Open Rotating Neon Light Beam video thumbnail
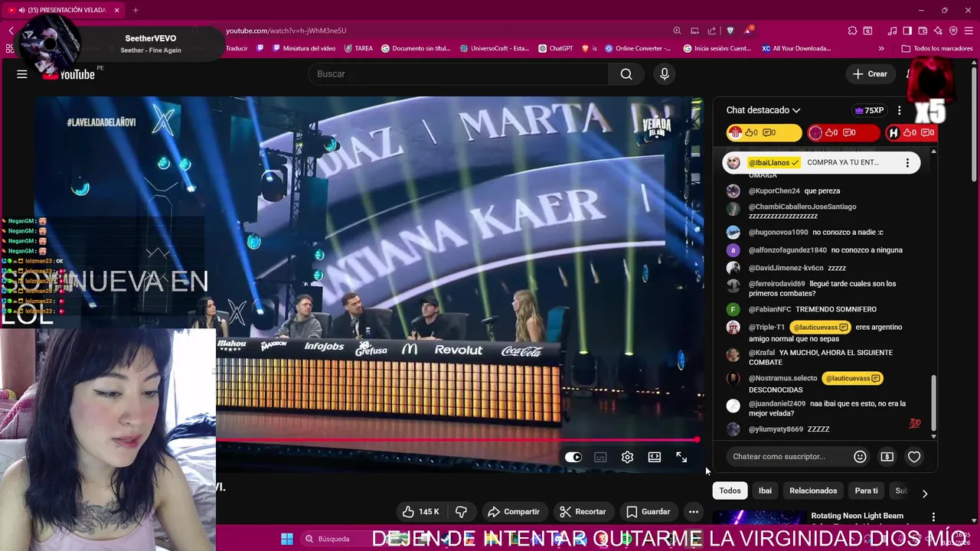Image resolution: width=980 pixels, height=551 pixels. tap(759, 518)
